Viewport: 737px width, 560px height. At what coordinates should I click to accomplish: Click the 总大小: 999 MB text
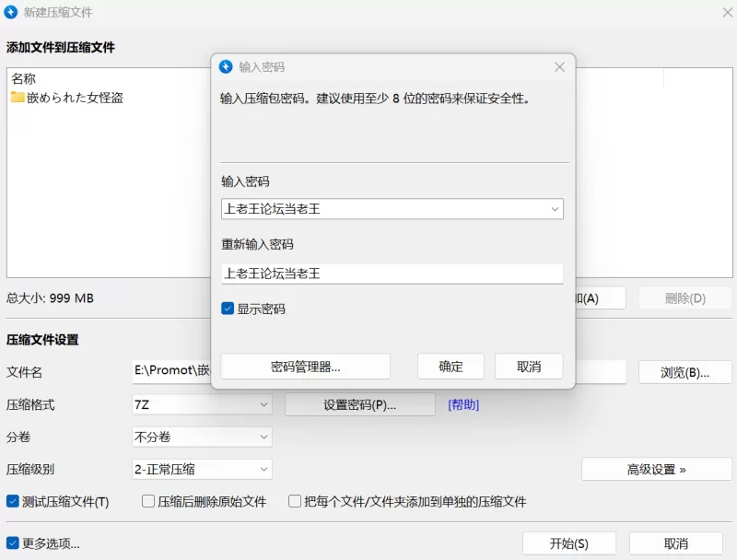[x=50, y=298]
